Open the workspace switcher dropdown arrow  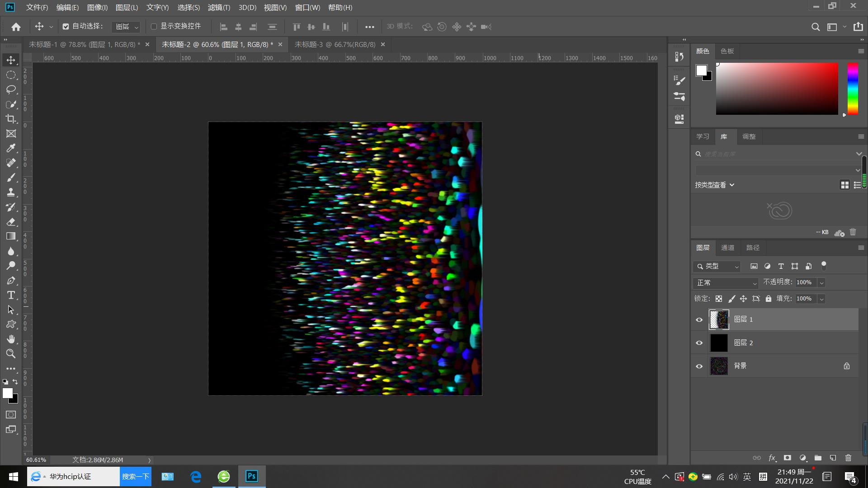[844, 27]
